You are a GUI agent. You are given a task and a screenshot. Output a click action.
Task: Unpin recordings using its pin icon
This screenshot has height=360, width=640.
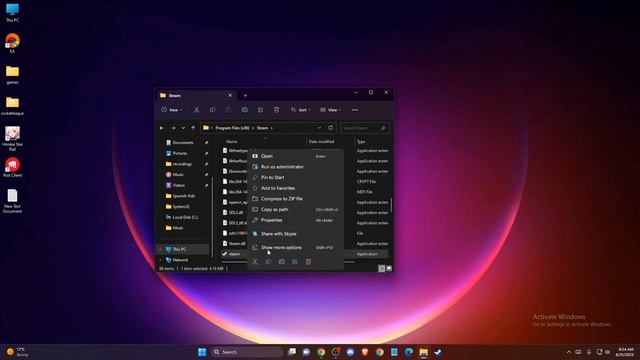[x=206, y=164]
